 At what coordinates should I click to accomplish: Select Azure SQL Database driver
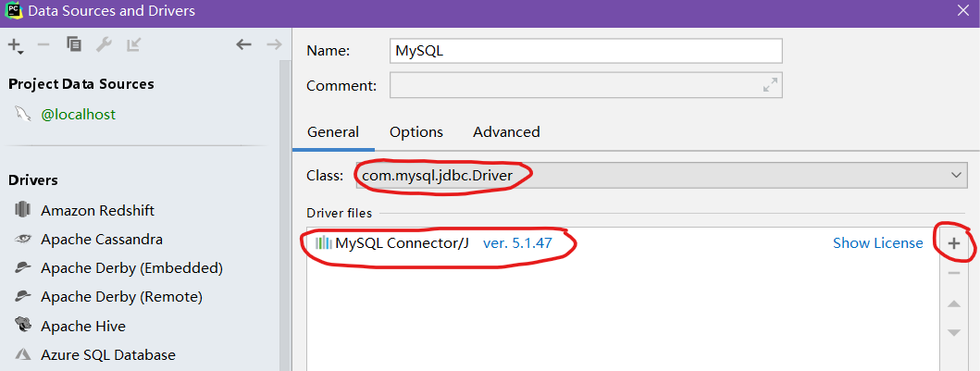(x=108, y=354)
